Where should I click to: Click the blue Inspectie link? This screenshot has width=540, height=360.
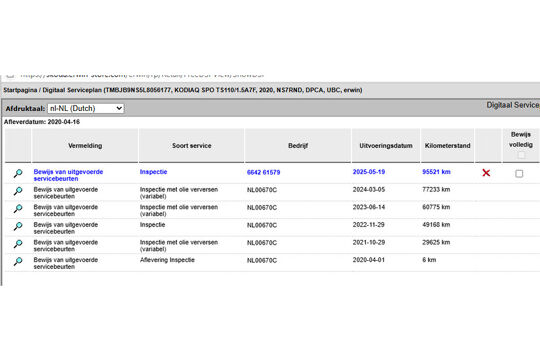153,172
